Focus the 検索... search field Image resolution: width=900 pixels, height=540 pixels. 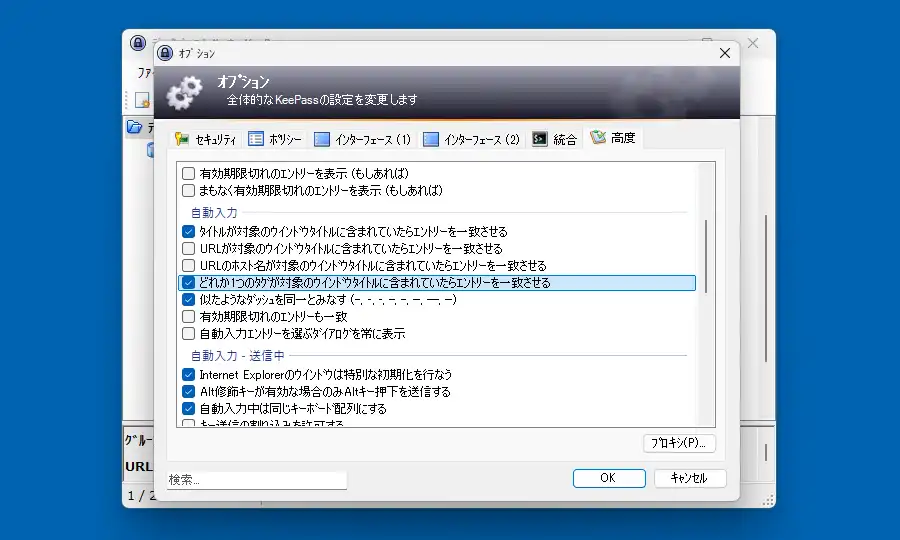pos(257,480)
